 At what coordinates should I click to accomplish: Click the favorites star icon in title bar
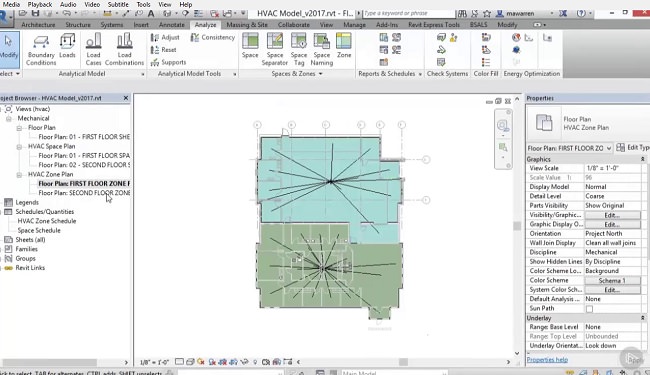pos(487,14)
